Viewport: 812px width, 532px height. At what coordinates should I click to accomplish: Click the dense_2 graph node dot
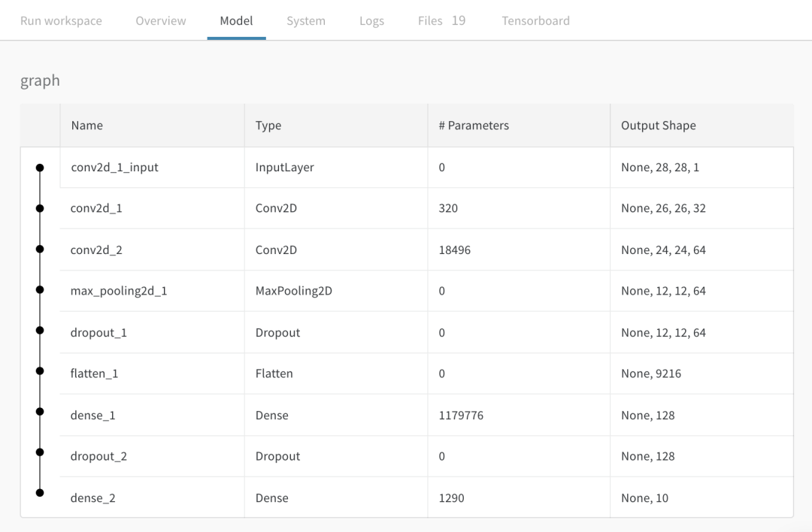point(40,493)
